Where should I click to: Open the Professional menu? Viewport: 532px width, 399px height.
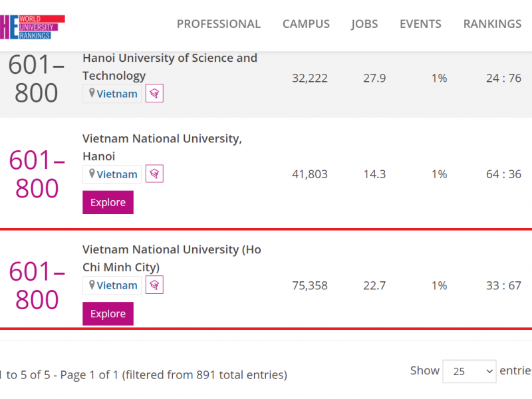click(x=218, y=24)
